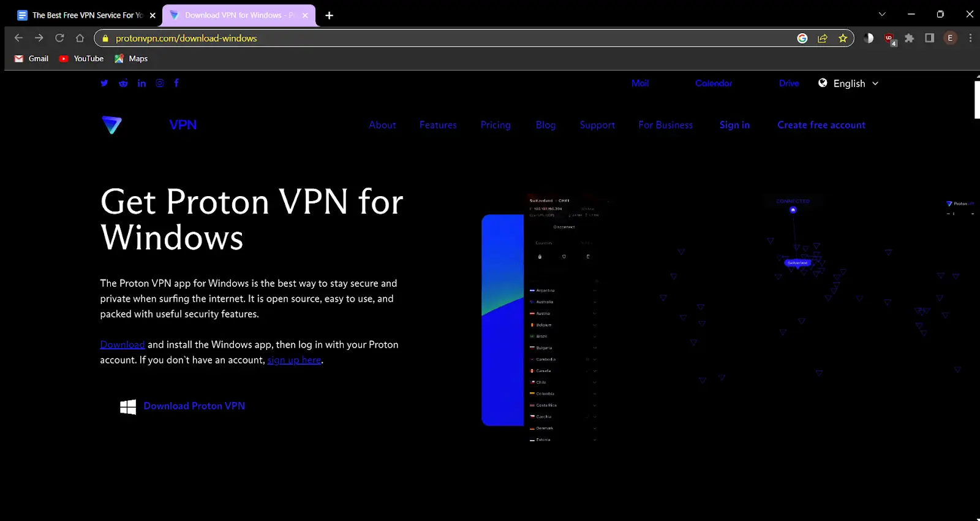Open Proton Calendar from the top bar
Viewport: 980px width, 521px height.
[714, 83]
